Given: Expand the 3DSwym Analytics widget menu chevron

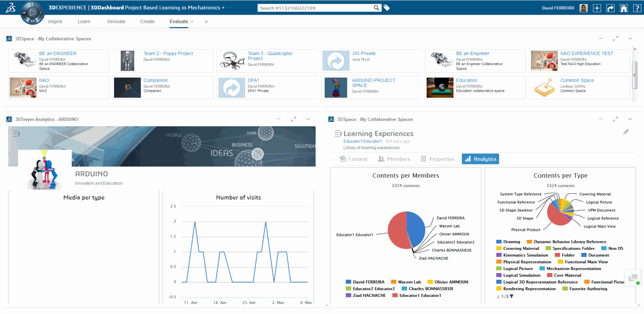Looking at the screenshot, I should click(x=308, y=119).
